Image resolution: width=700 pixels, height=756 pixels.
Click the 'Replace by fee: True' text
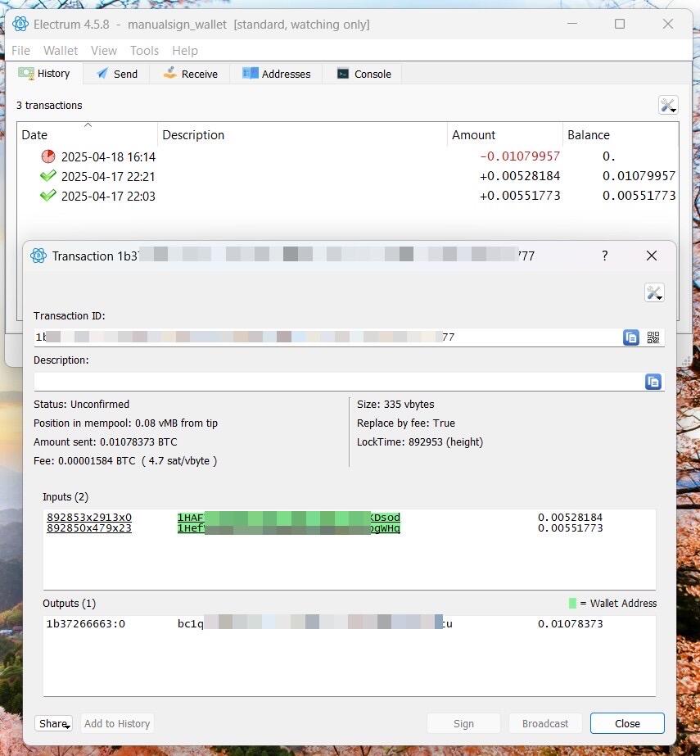click(406, 423)
